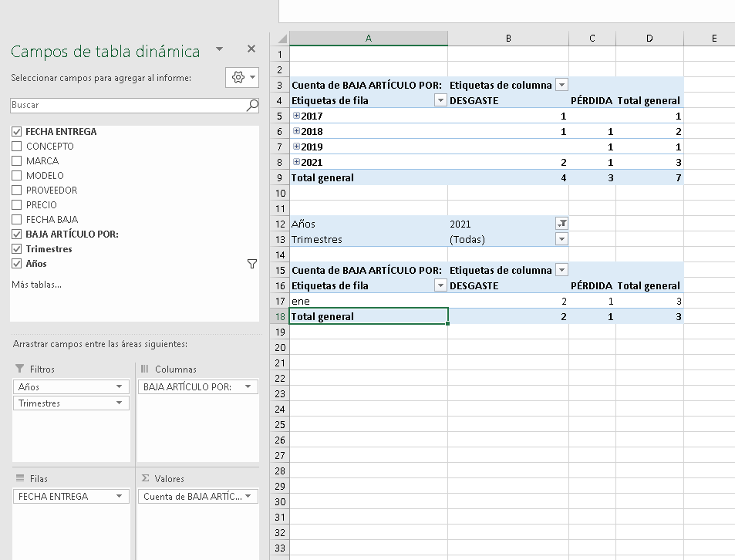Open the Años dropdown in Filtros area
The width and height of the screenshot is (735, 560).
tap(119, 386)
